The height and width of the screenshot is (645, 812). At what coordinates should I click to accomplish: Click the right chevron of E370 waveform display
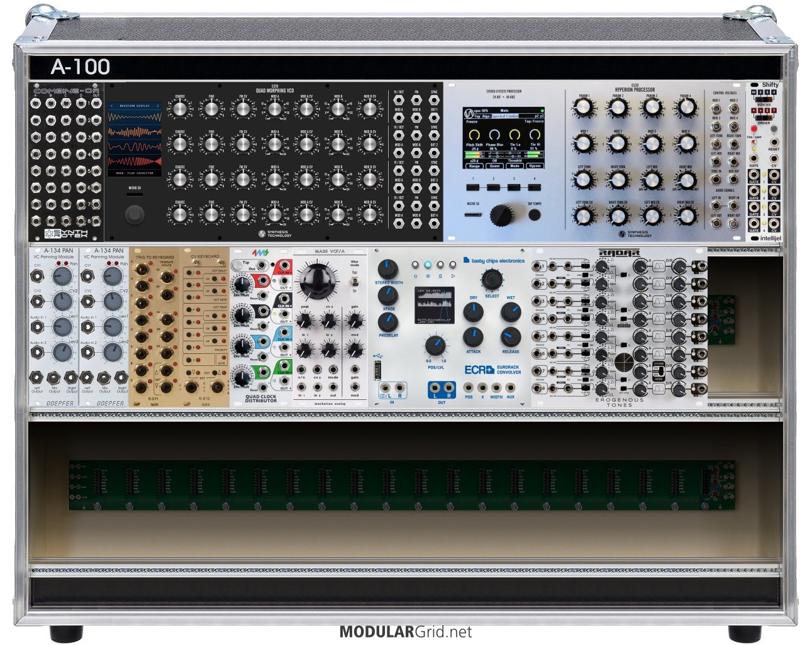coord(157,106)
